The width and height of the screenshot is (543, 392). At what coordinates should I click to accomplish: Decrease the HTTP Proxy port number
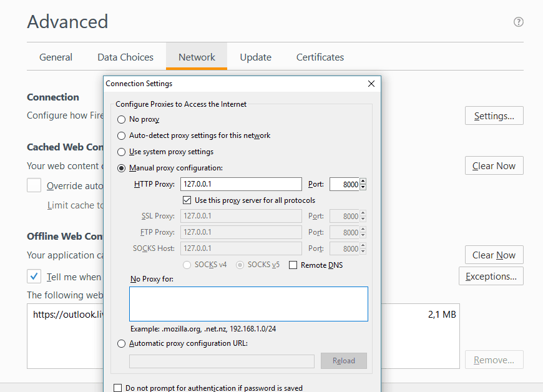[x=363, y=187]
